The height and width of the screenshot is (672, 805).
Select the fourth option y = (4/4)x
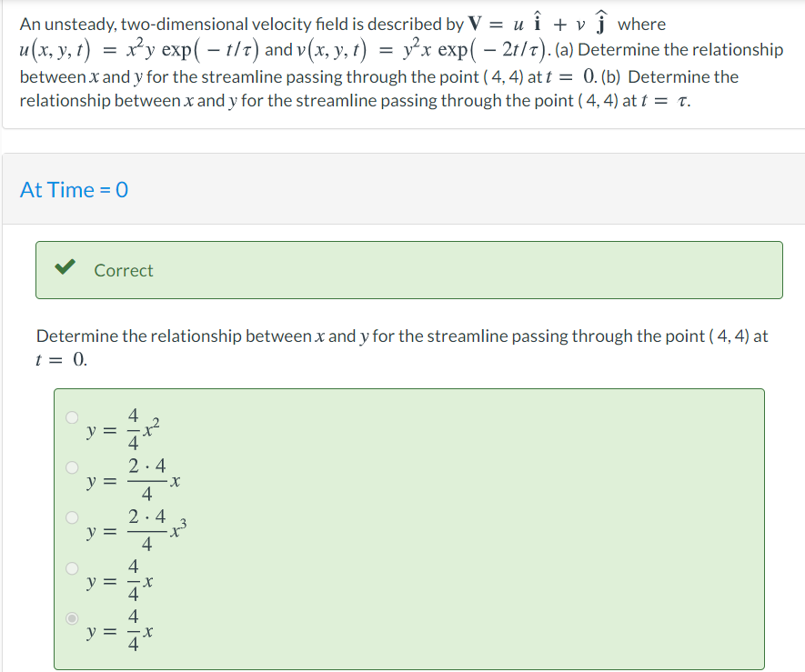(71, 567)
